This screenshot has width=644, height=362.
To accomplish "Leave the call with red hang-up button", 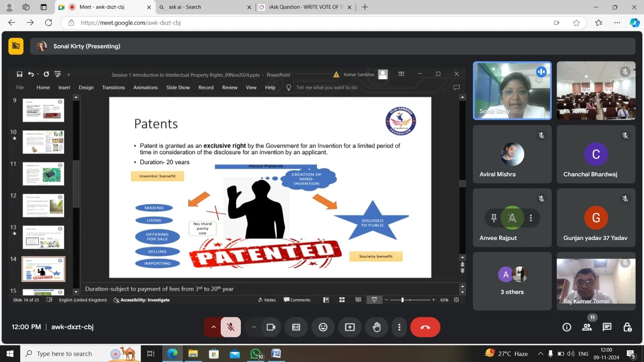I will [425, 327].
